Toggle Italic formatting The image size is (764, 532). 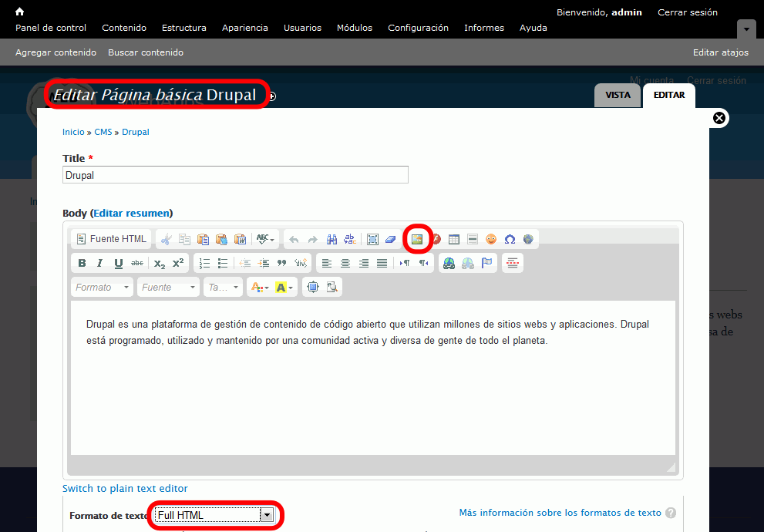coord(100,263)
